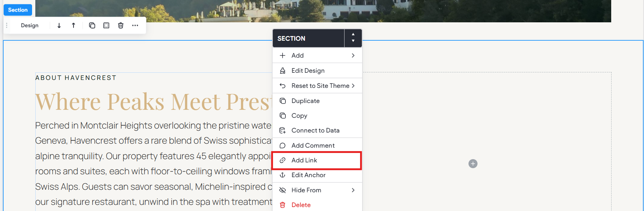The width and height of the screenshot is (644, 211).
Task: Expand Reset to Site Theme submenu
Action: (317, 86)
